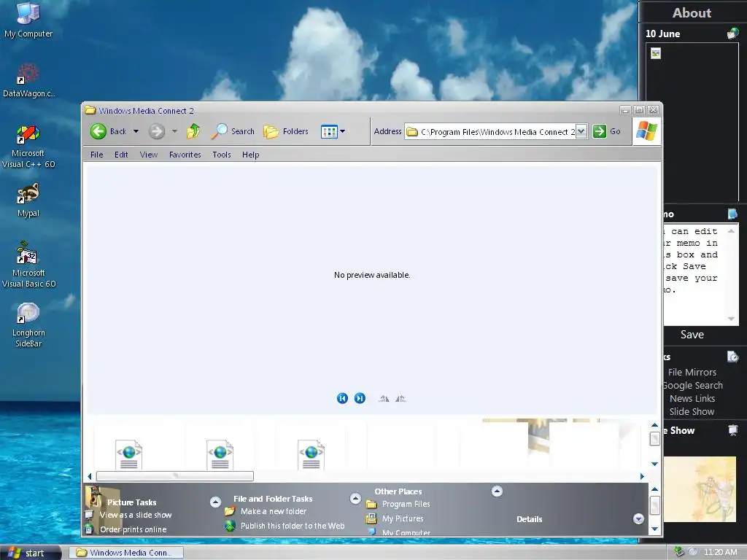Click the green Back arrow button
The width and height of the screenshot is (747, 560).
tap(98, 131)
